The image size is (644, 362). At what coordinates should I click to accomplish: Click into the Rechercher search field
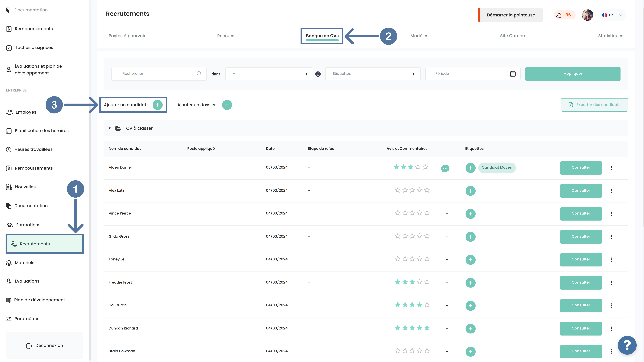(159, 74)
